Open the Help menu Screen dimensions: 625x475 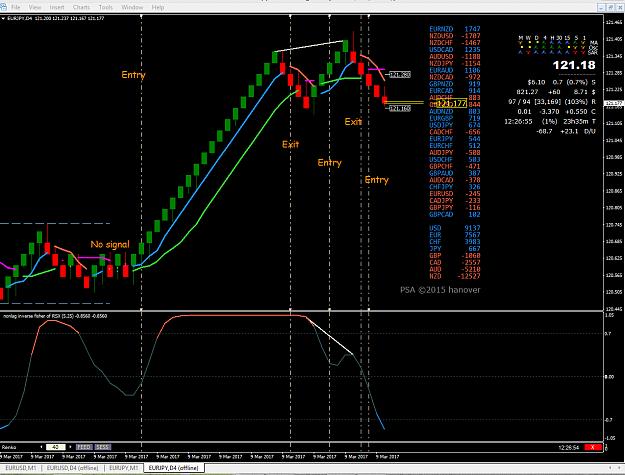click(158, 7)
